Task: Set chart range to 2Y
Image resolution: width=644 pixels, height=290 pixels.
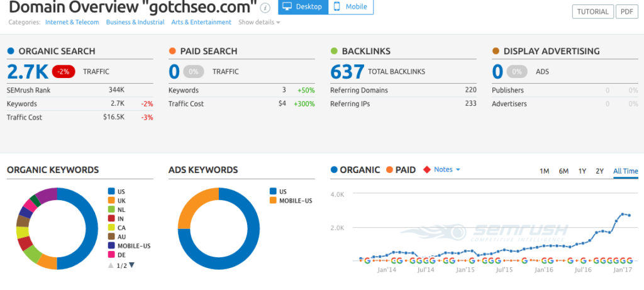Action: (x=599, y=171)
